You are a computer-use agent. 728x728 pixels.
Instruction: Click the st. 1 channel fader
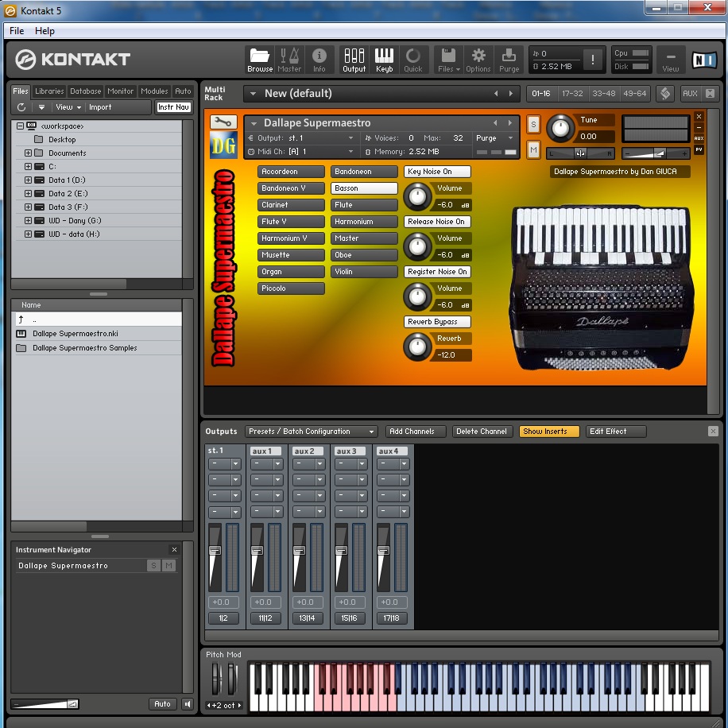coord(215,551)
